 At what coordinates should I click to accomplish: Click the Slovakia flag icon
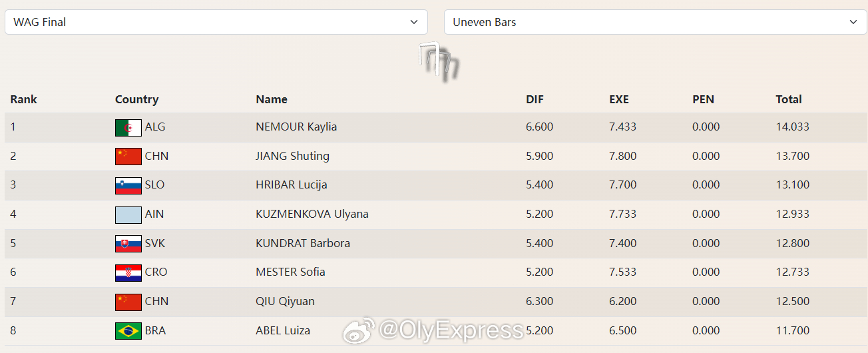(128, 243)
